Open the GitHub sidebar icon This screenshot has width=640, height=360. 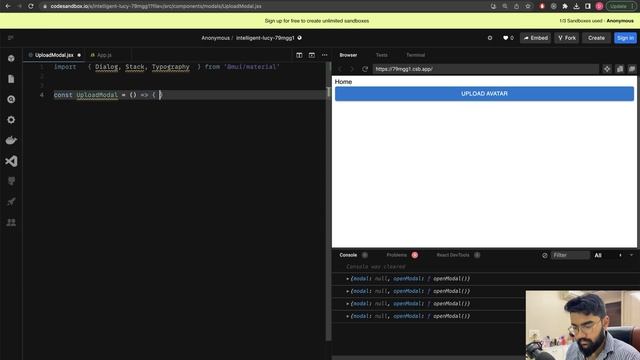point(11,181)
